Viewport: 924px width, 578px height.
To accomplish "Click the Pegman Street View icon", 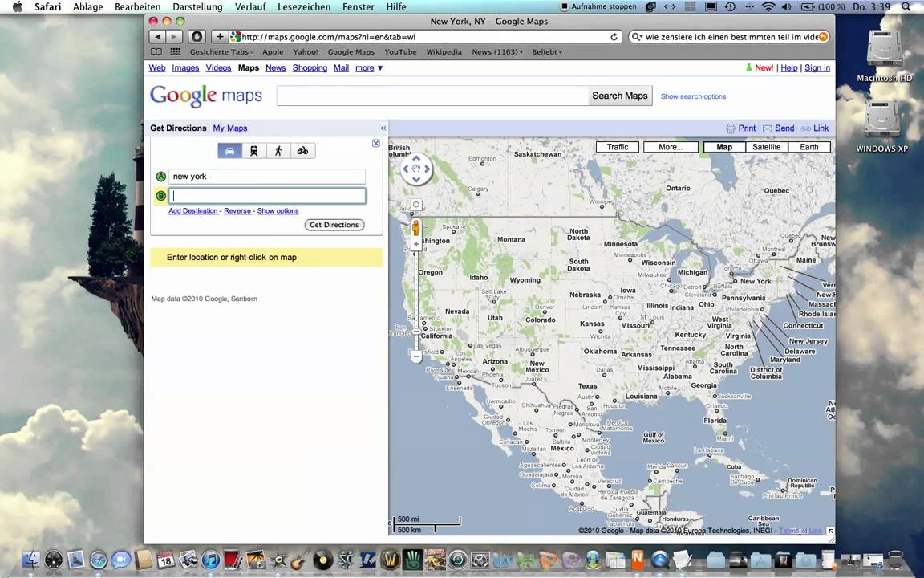I will point(416,228).
